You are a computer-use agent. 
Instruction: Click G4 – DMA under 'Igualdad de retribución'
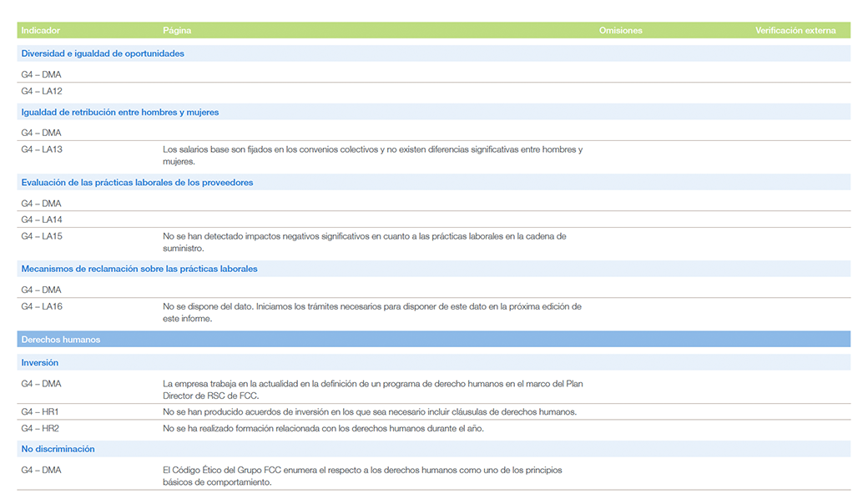(41, 133)
